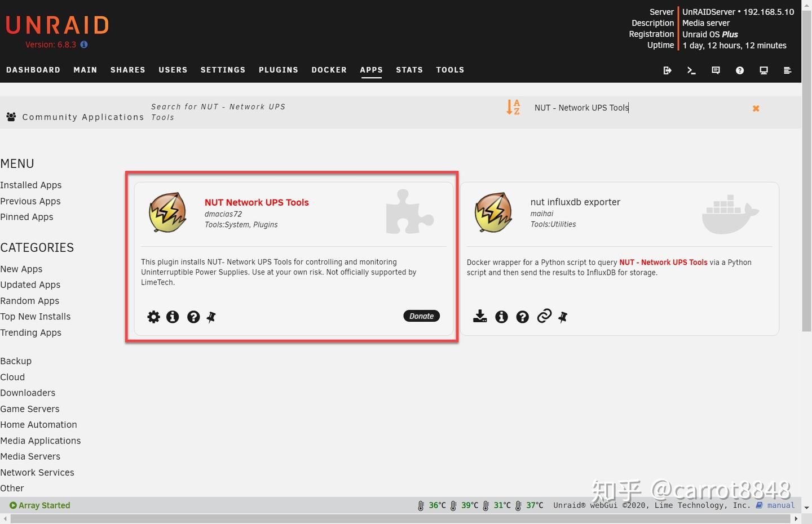
Task: Pin the nut influxdb exporter app
Action: click(x=563, y=317)
